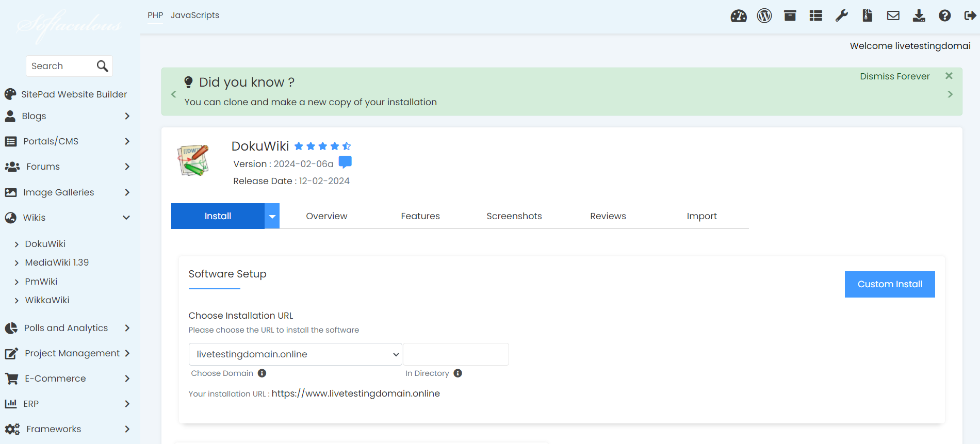The height and width of the screenshot is (444, 980).
Task: Click the search magnifier icon
Action: [103, 66]
